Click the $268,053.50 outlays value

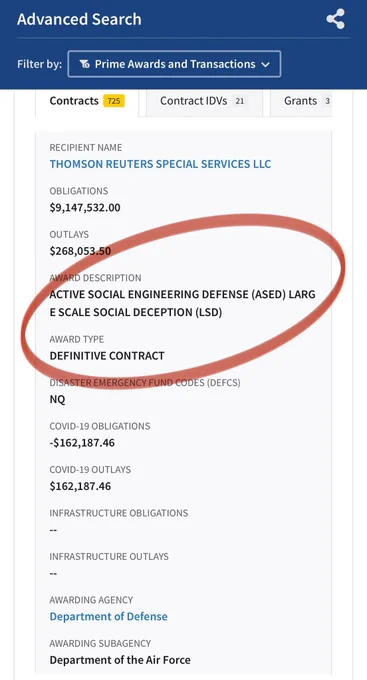tap(80, 251)
